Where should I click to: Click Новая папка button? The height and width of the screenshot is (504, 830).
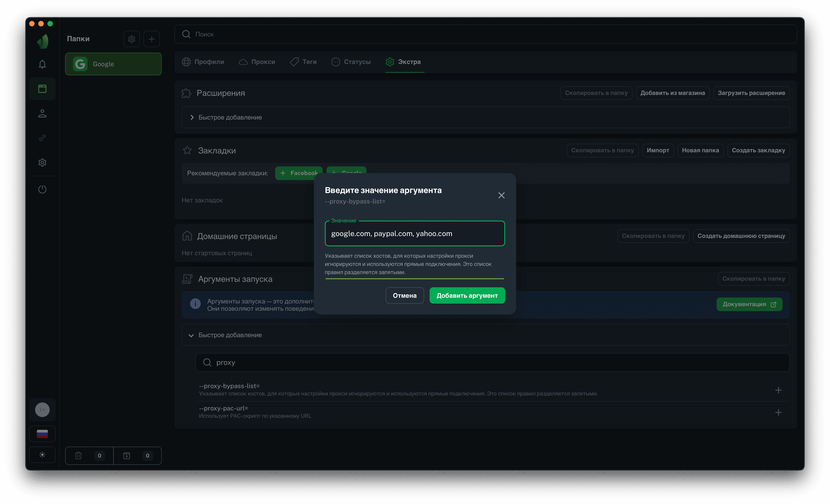[700, 150]
